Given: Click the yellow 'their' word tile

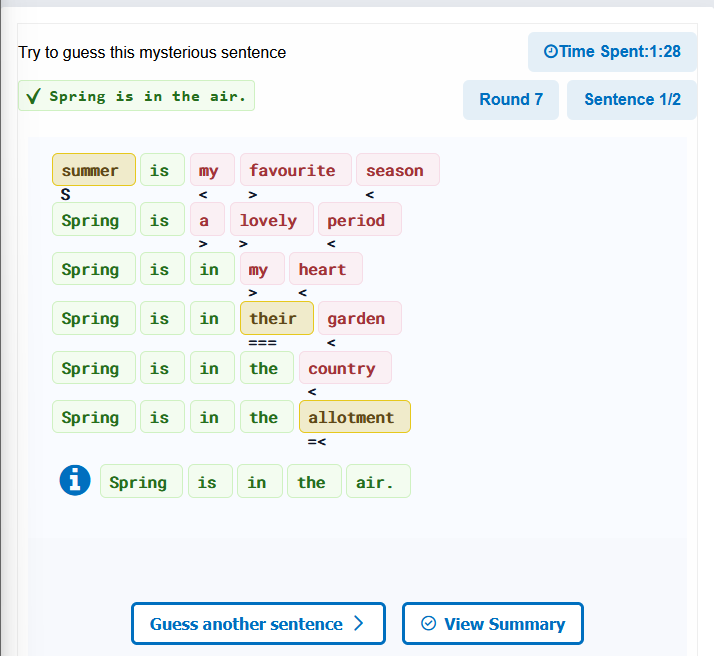Looking at the screenshot, I should pos(277,318).
